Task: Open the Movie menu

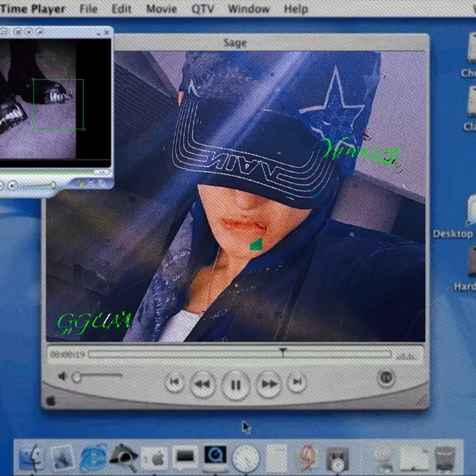Action: tap(161, 9)
